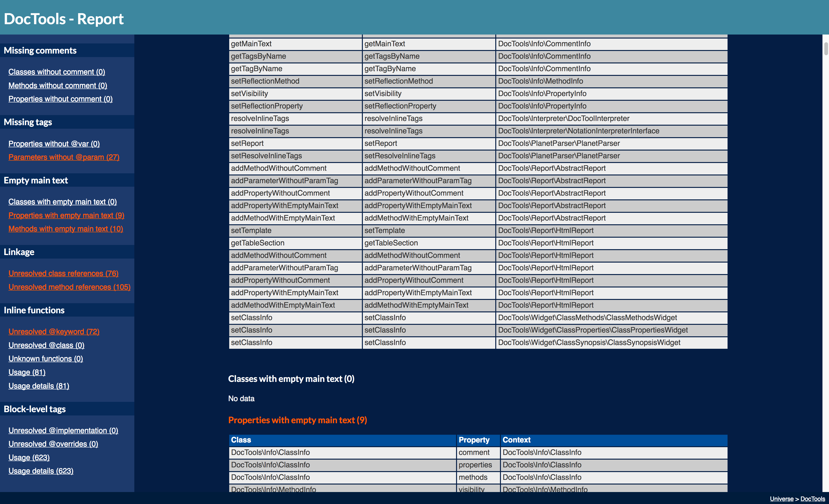View Usage details (81) report
Viewport: 829px width, 504px height.
38,386
